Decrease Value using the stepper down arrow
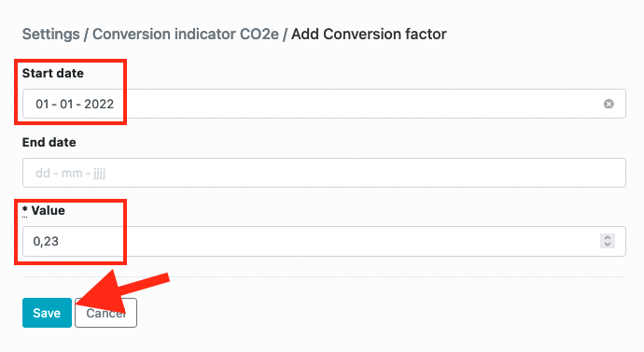This screenshot has height=352, width=644. pos(608,245)
